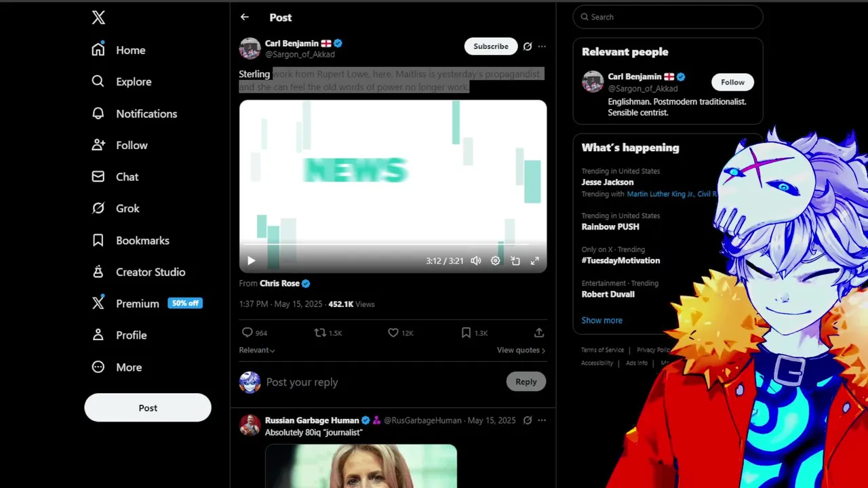
Task: Enter fullscreen video mode
Action: pos(535,260)
